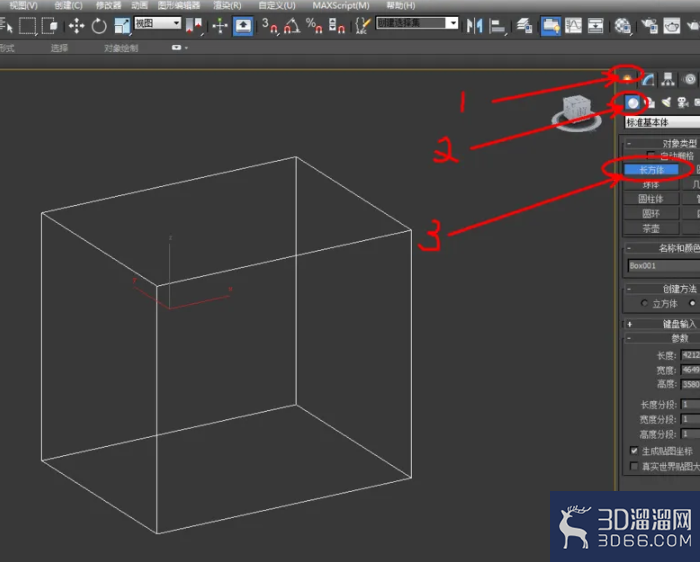Open the Layer Manager icon
The height and width of the screenshot is (562, 700).
tap(525, 25)
